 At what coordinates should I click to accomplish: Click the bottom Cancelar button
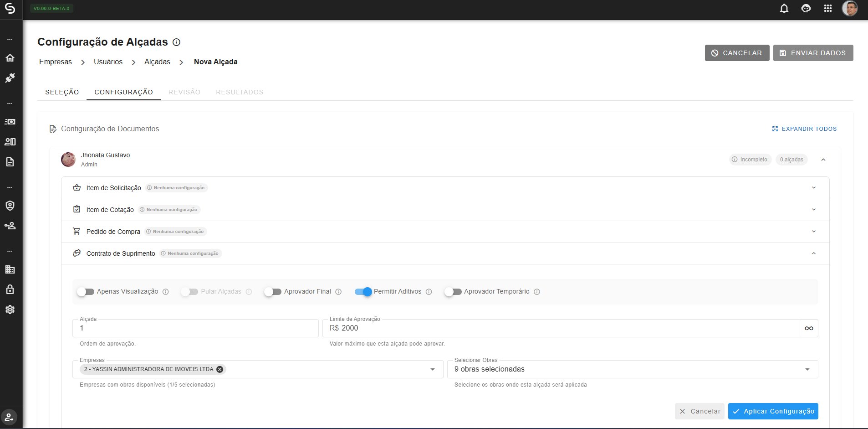[700, 411]
